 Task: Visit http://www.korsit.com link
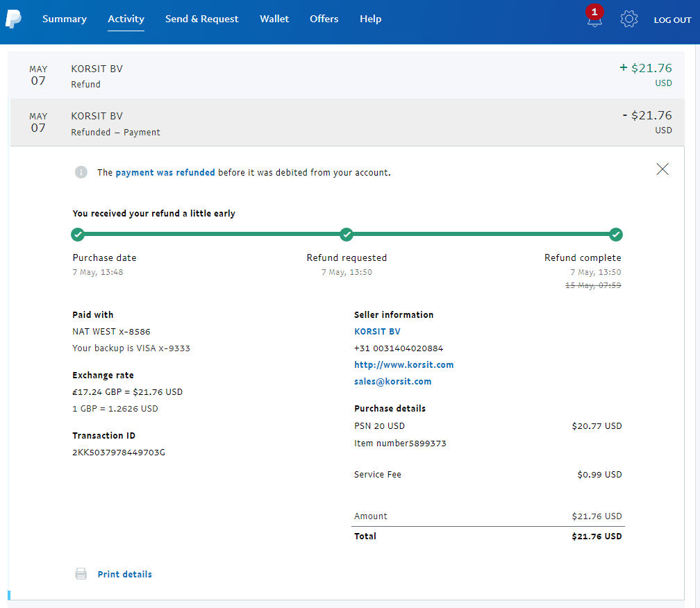[403, 364]
